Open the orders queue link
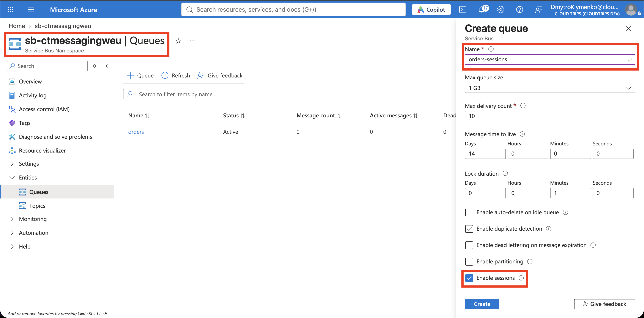Screen dimensions: 644x318 136,132
